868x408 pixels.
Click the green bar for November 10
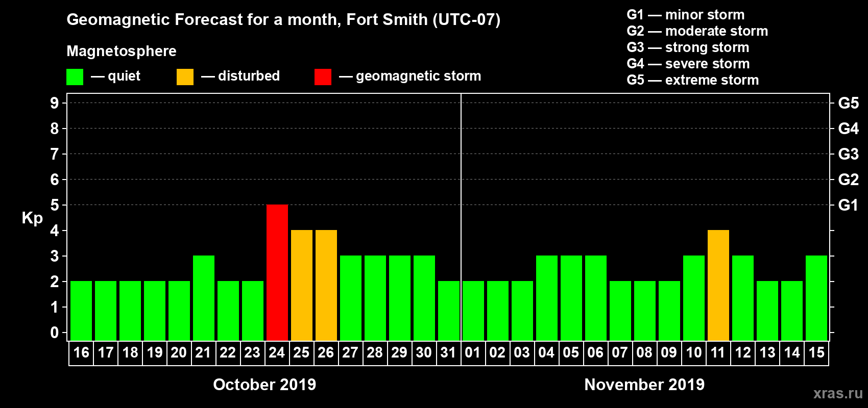(694, 298)
